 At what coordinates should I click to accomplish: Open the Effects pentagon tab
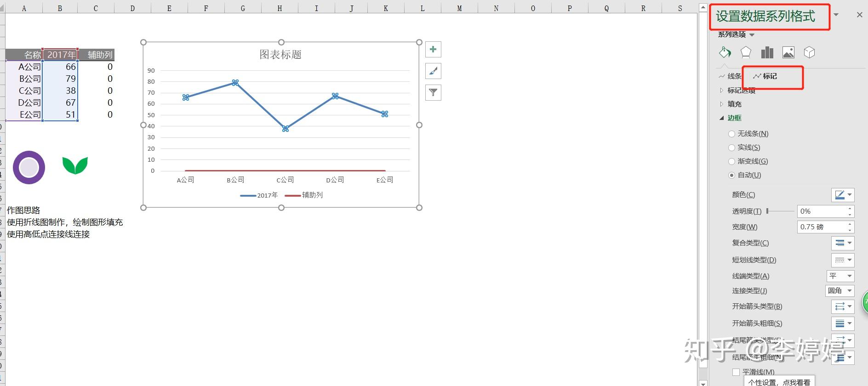click(746, 52)
